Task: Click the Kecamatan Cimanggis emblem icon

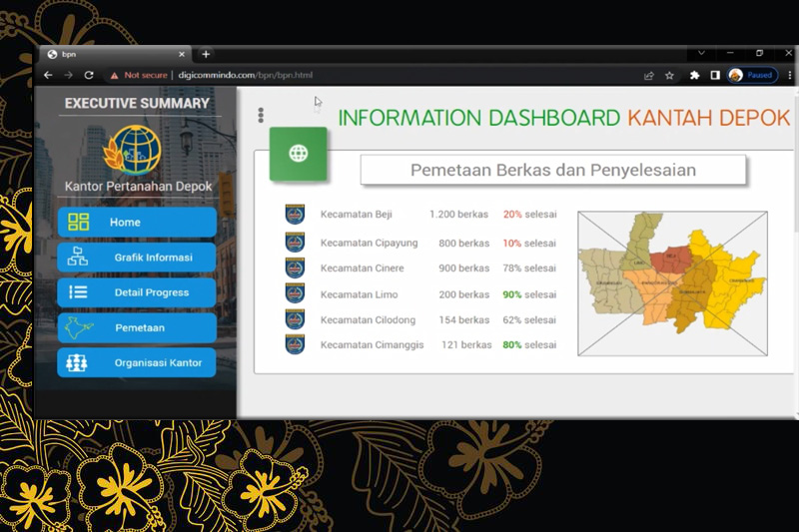Action: (295, 344)
